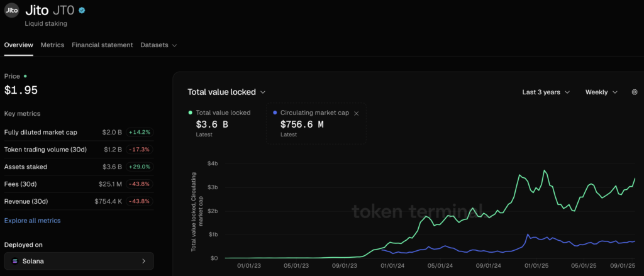Click the $754.4 K revenue value
644x276 pixels.
click(x=108, y=201)
